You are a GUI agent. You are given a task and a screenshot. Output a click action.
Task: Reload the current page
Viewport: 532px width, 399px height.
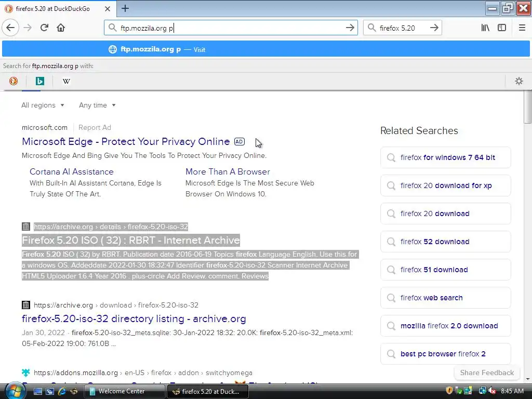(x=44, y=28)
